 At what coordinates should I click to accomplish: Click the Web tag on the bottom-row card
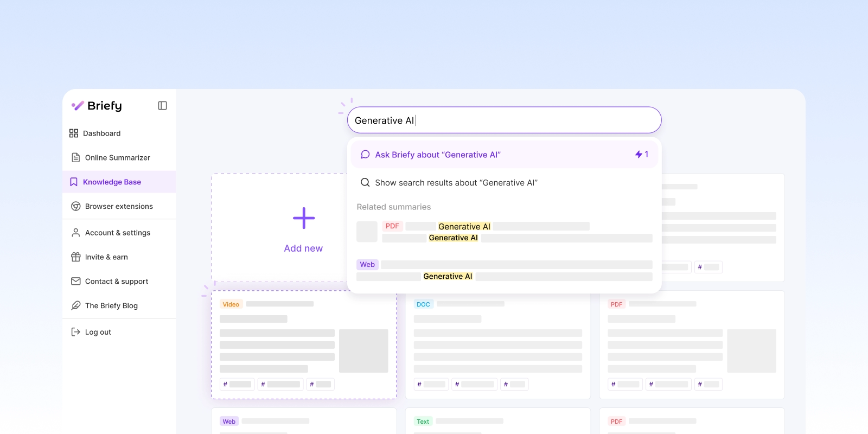point(229,422)
